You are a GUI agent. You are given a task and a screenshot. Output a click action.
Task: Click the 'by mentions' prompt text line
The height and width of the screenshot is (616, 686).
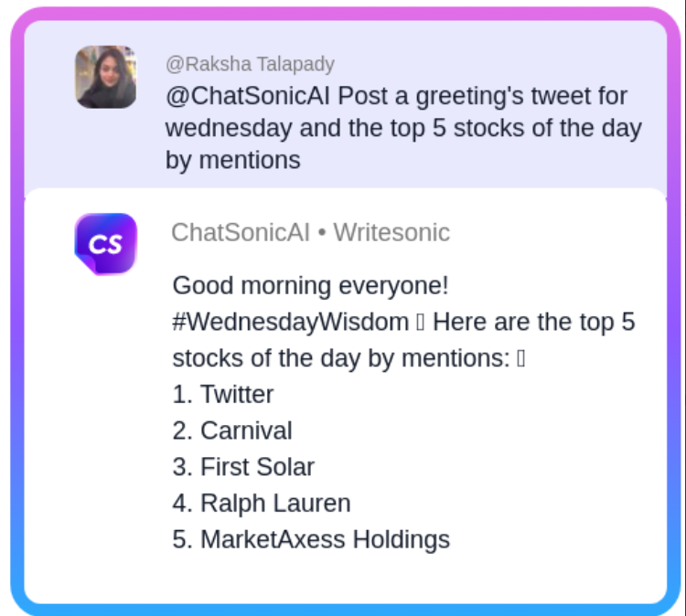(232, 160)
